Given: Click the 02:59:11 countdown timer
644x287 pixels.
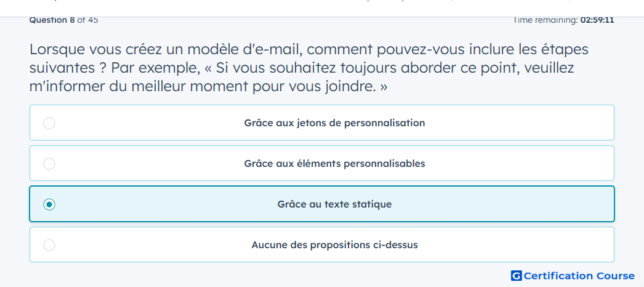Looking at the screenshot, I should click(597, 20).
